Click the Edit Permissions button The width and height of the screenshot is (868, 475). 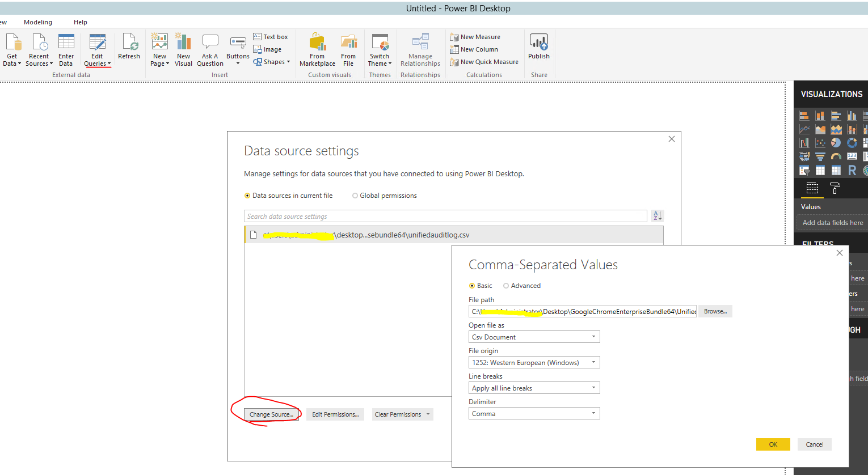[x=335, y=414]
